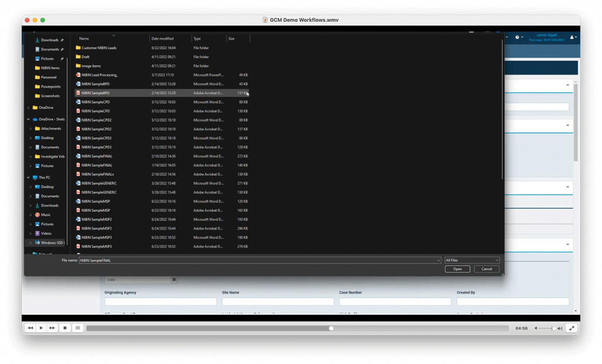Collapse the This PC tree node

click(28, 178)
